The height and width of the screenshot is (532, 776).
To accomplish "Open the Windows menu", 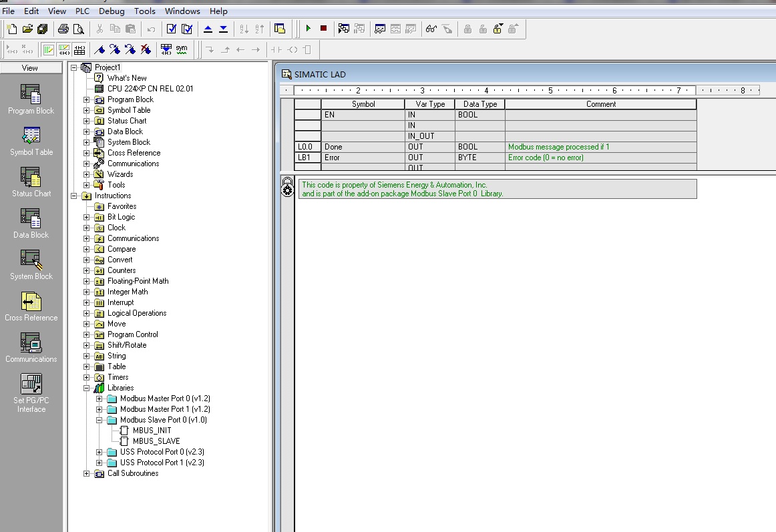I will coord(182,11).
